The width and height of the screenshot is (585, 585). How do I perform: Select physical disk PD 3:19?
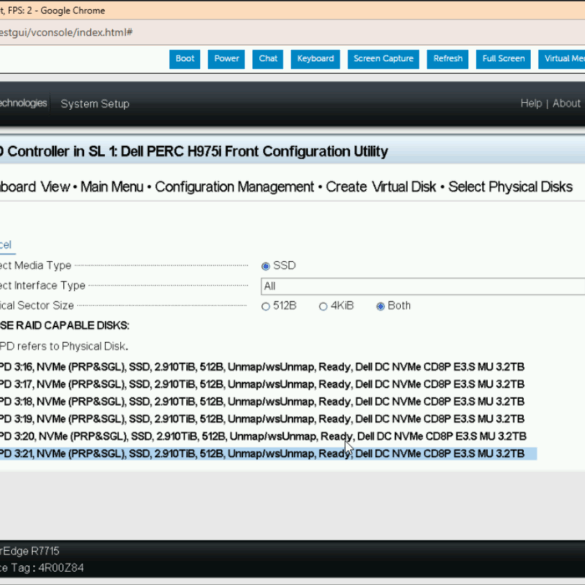coord(262,419)
